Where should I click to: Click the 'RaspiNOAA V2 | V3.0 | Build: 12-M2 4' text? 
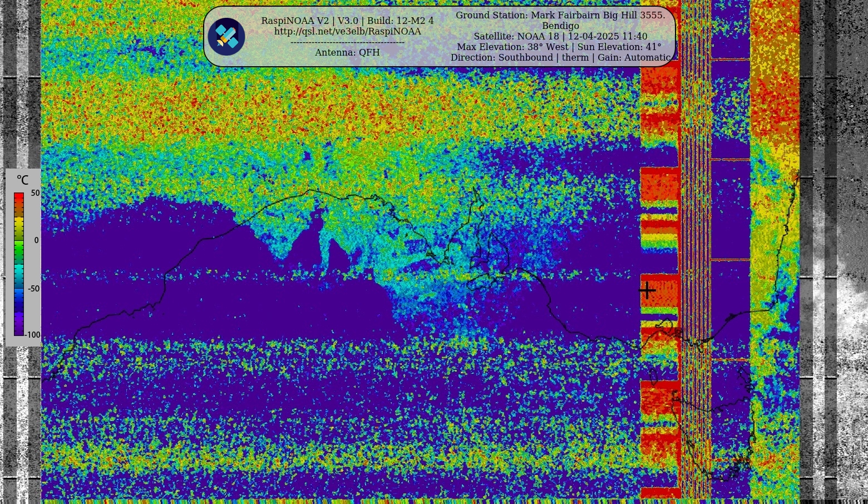tap(347, 21)
